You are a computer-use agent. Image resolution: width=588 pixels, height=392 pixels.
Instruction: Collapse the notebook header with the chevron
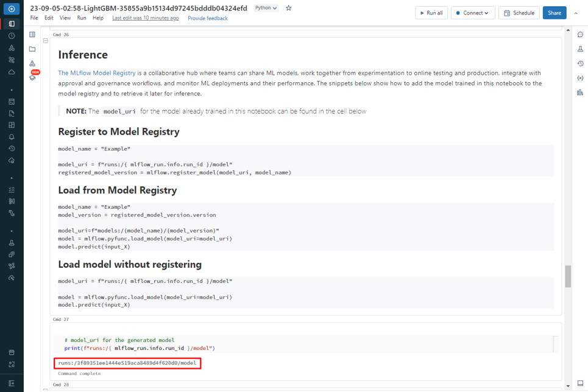point(576,13)
